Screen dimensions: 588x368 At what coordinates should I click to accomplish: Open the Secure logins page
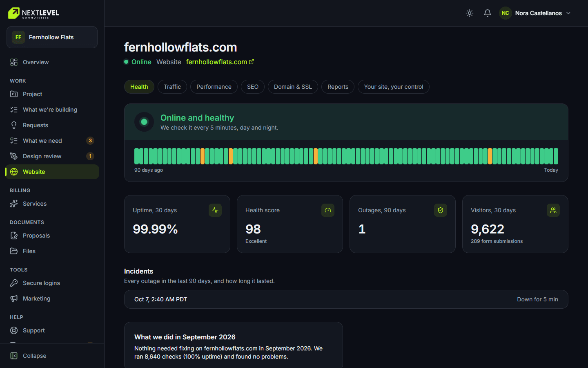coord(52,283)
